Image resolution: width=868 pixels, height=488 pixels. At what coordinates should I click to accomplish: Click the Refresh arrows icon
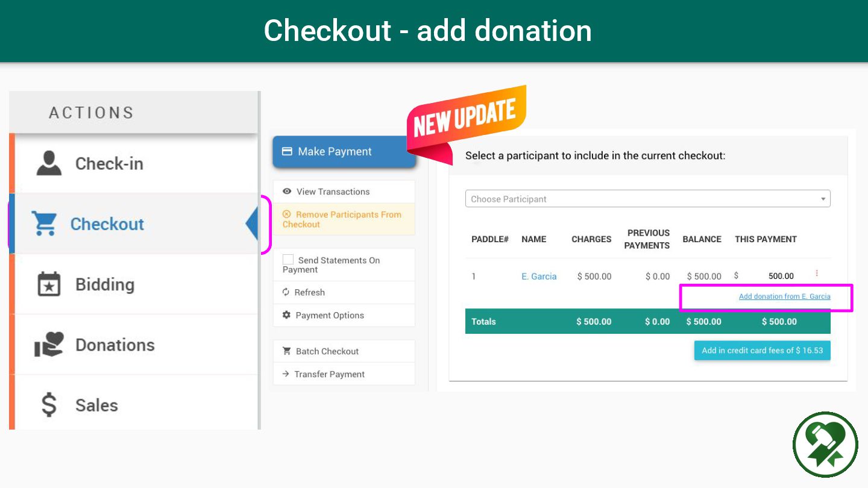click(286, 292)
